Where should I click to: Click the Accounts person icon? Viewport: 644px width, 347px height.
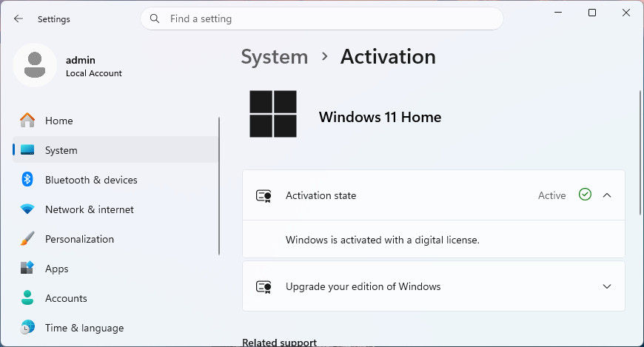pos(27,297)
